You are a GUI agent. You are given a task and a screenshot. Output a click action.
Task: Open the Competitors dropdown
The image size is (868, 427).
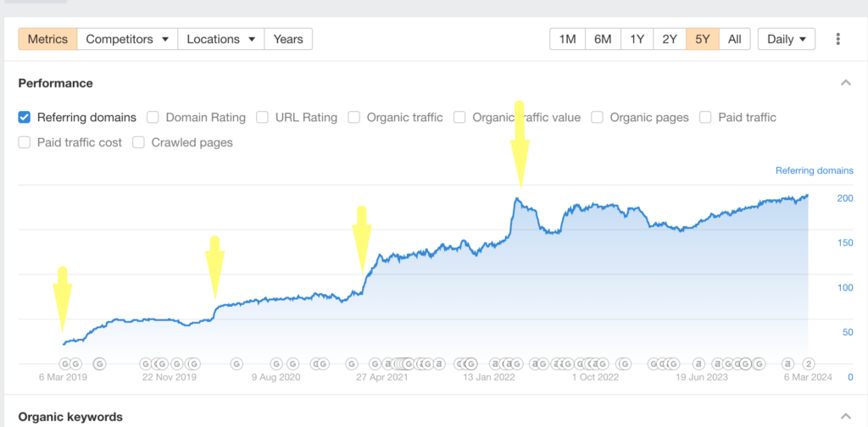point(127,39)
